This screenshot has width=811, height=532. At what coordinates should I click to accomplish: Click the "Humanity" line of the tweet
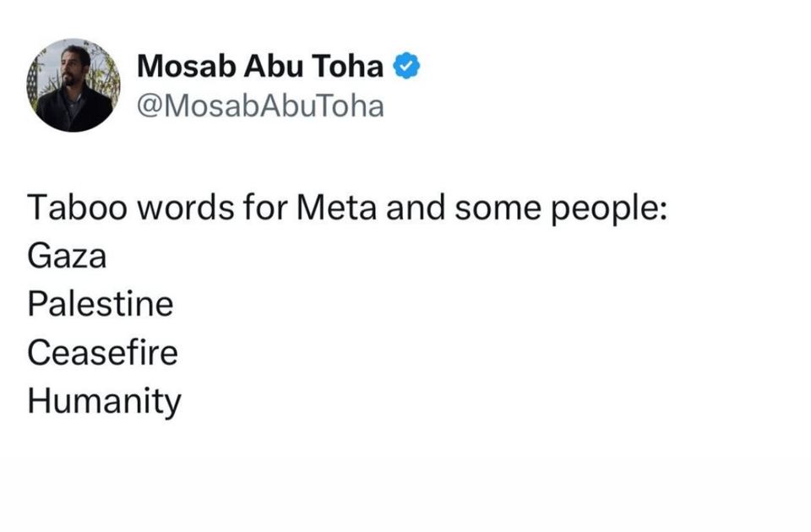(x=104, y=401)
